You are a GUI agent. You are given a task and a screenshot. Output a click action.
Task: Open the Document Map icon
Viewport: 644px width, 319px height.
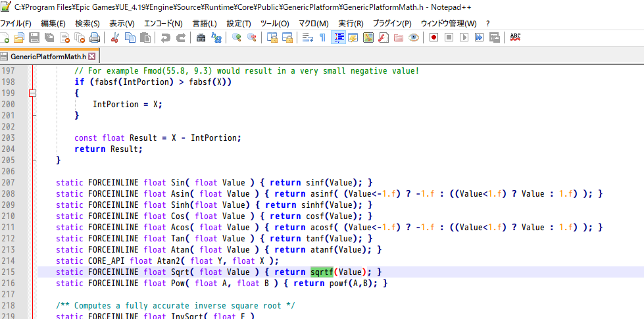(368, 37)
